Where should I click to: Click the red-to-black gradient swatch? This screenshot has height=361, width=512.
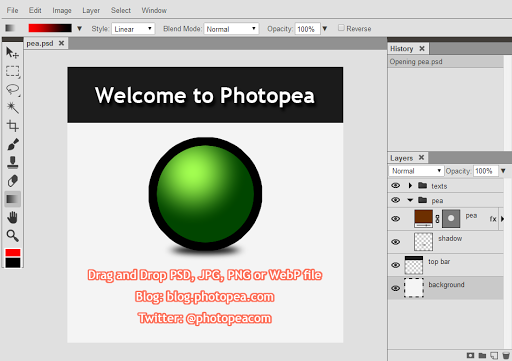coord(50,28)
